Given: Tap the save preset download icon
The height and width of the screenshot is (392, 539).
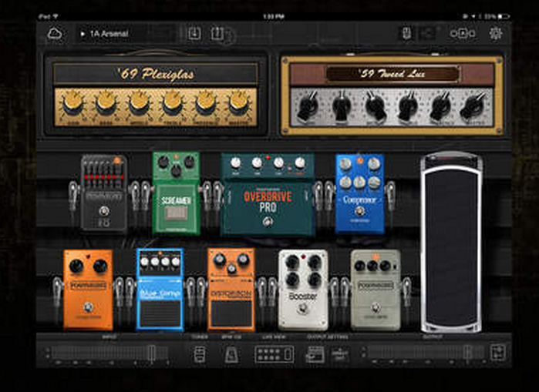Looking at the screenshot, I should pos(194,34).
